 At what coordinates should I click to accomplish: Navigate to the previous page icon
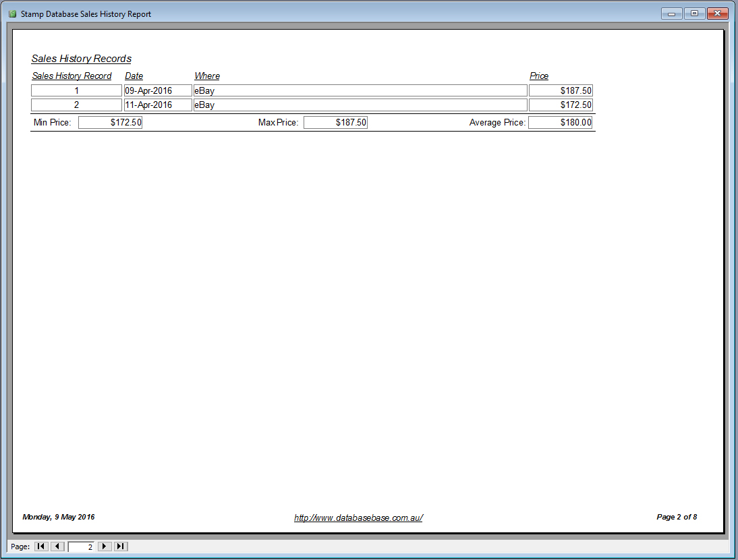[57, 547]
